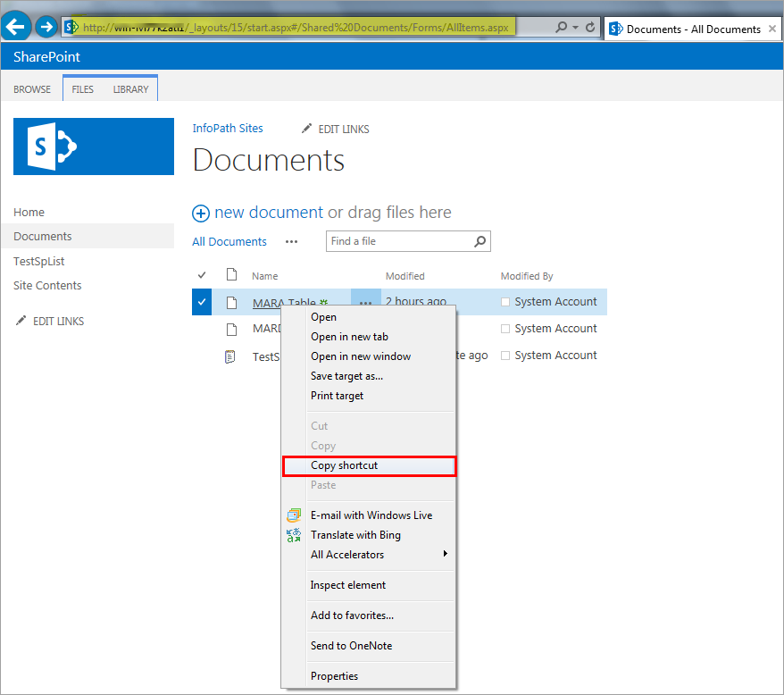
Task: Click the browser forward arrow button
Action: click(46, 27)
